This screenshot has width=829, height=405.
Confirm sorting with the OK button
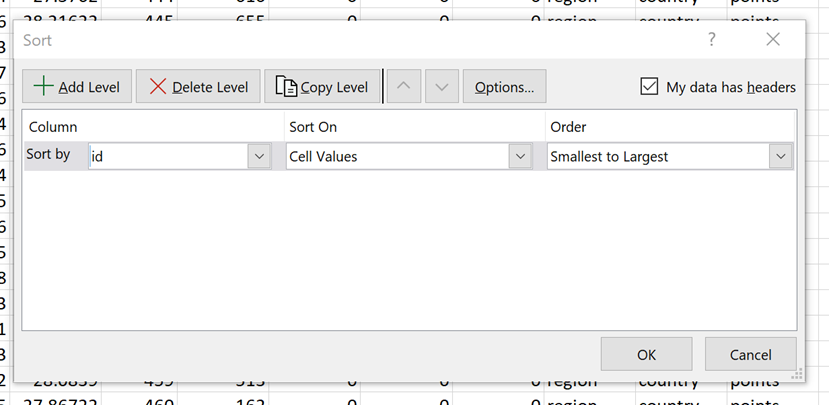pos(646,355)
